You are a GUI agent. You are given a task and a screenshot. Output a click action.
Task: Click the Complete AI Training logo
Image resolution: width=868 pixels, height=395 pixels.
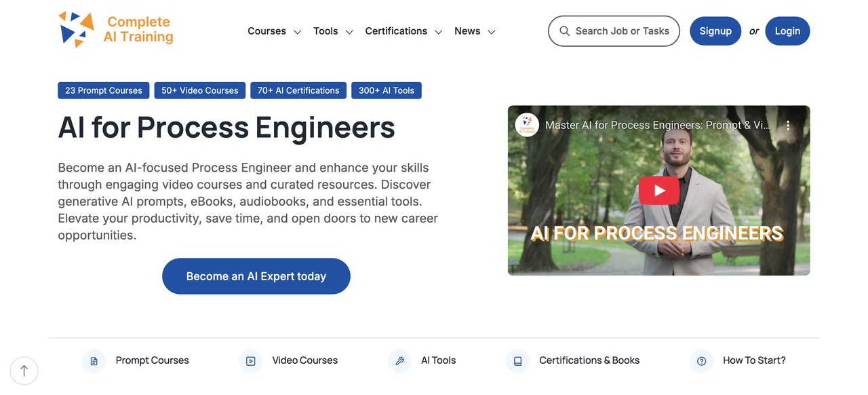tap(116, 30)
